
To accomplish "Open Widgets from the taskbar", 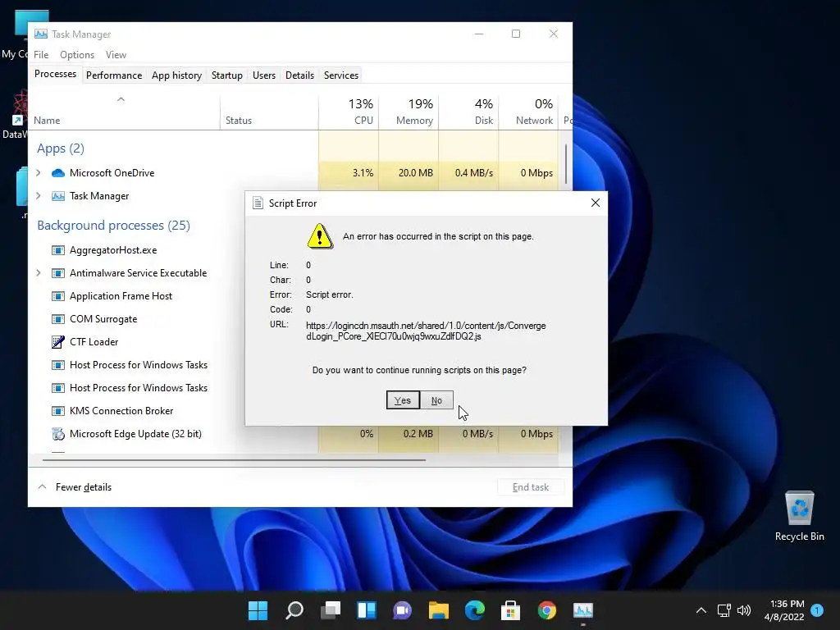I will pos(367,610).
